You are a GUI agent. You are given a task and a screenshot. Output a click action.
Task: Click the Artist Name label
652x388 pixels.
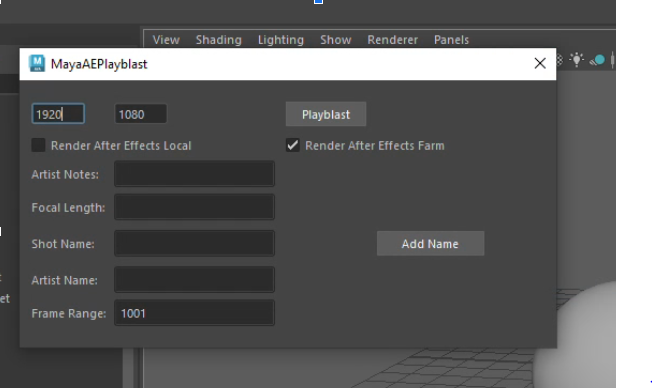(x=64, y=280)
